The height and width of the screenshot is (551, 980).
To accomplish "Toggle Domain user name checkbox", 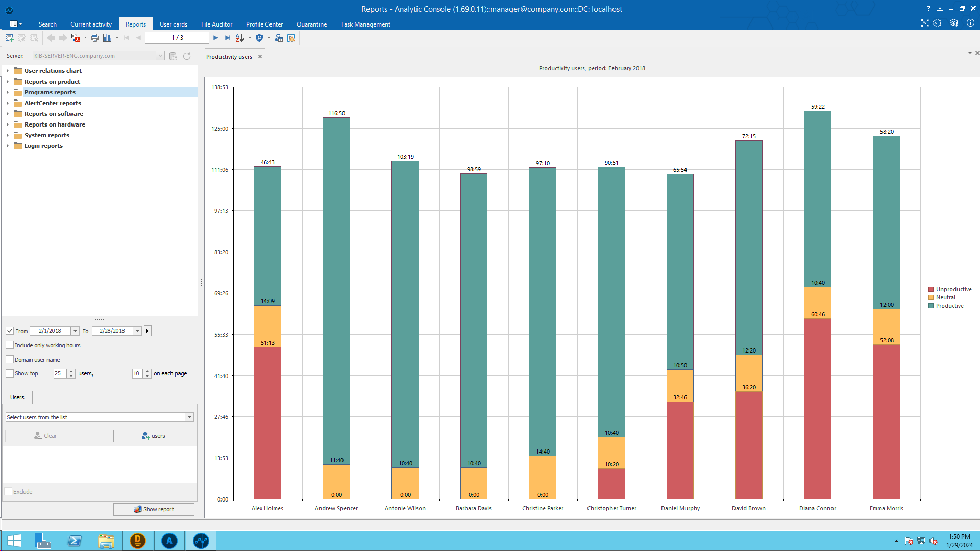I will click(10, 360).
